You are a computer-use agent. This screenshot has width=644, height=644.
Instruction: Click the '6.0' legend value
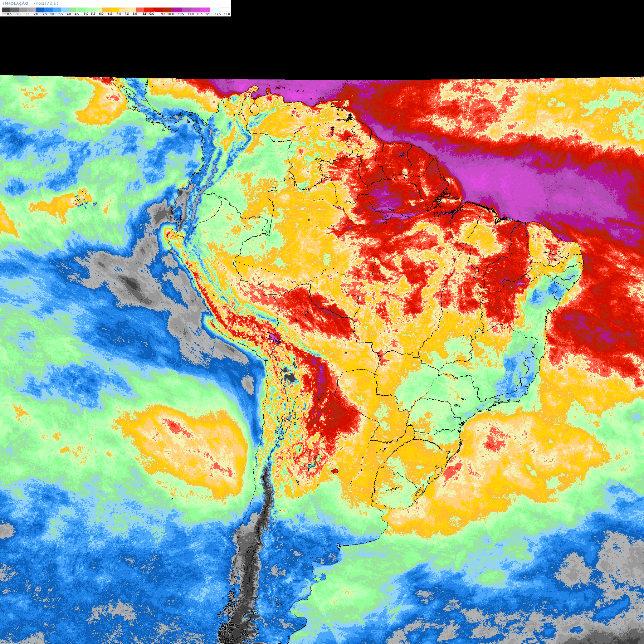point(101,14)
